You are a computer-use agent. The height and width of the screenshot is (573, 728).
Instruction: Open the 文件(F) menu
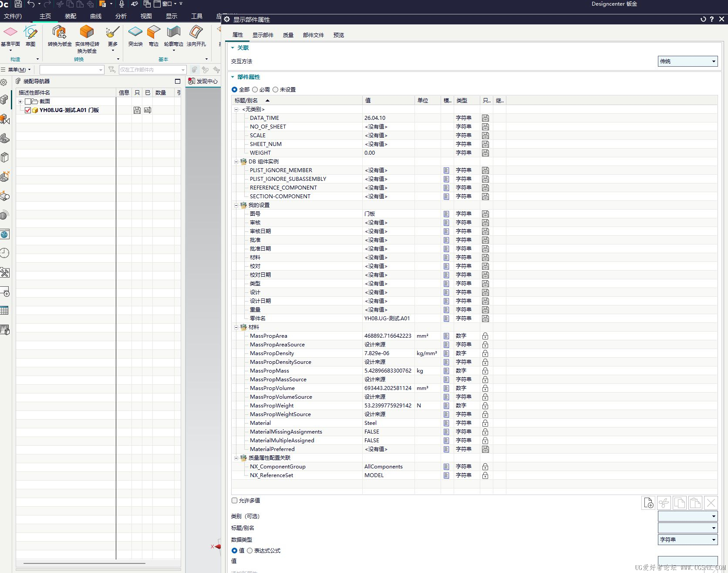[x=13, y=16]
